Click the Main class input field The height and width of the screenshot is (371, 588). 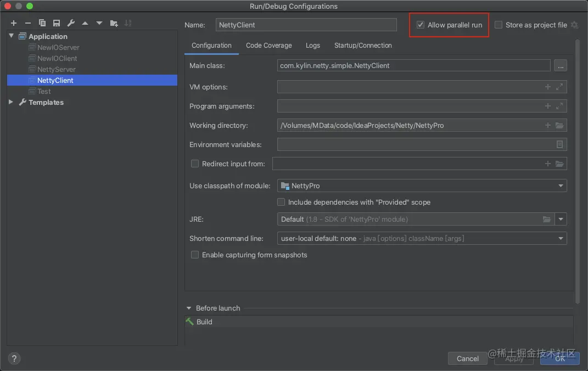click(x=413, y=65)
